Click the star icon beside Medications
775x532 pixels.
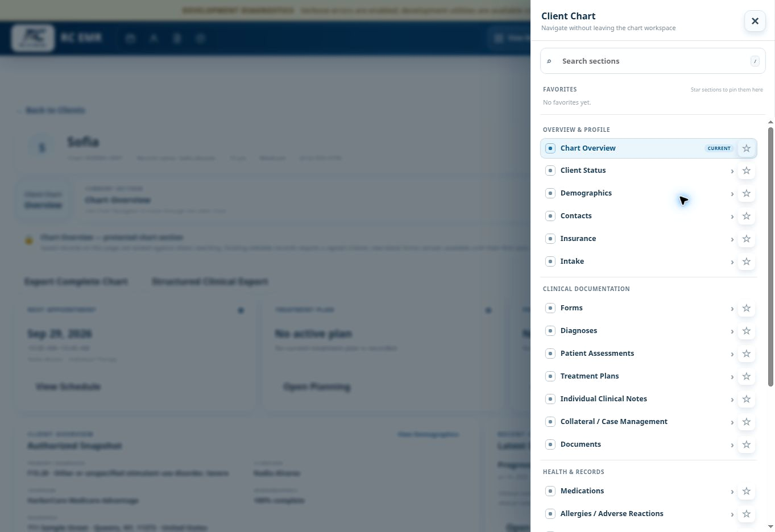click(x=747, y=491)
